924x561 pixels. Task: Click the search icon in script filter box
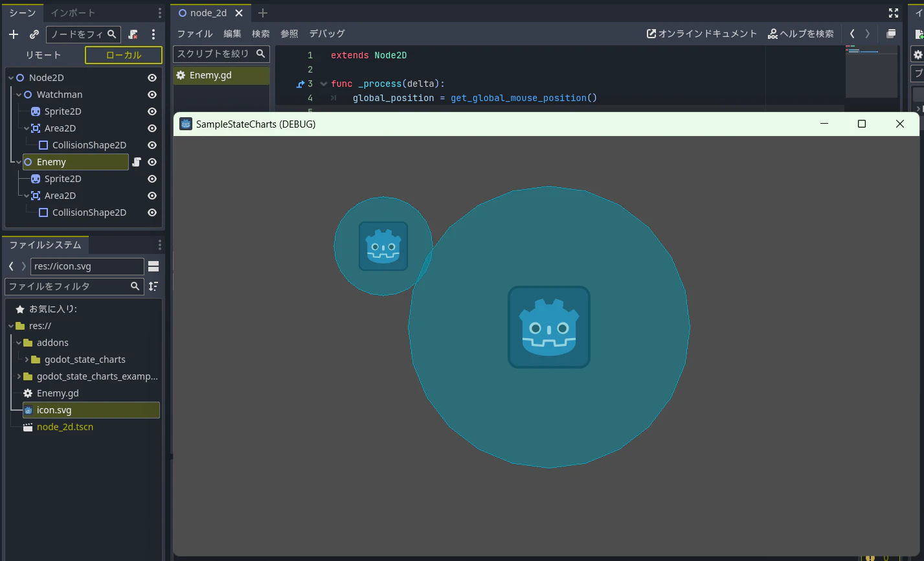coord(261,54)
